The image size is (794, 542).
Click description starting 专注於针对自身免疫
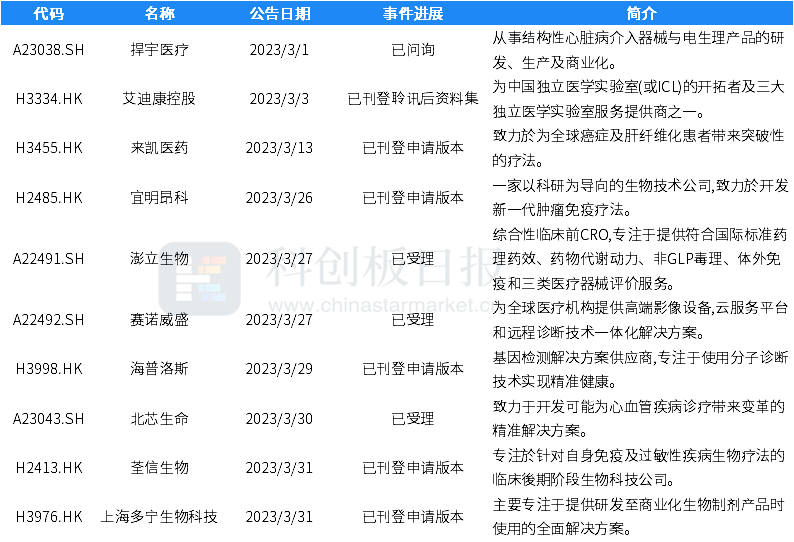click(639, 468)
